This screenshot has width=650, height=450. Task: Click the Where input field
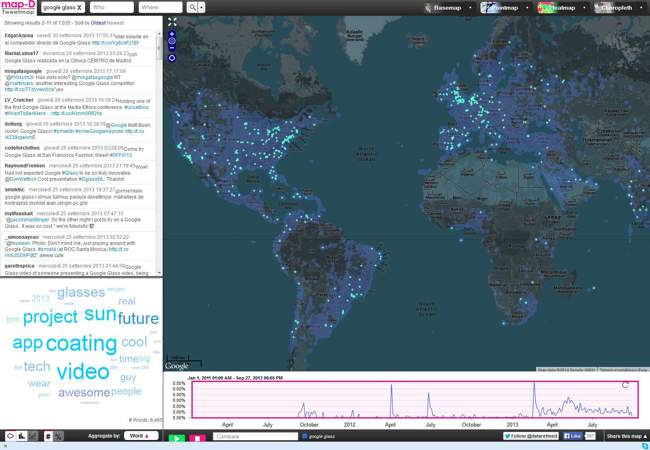160,7
